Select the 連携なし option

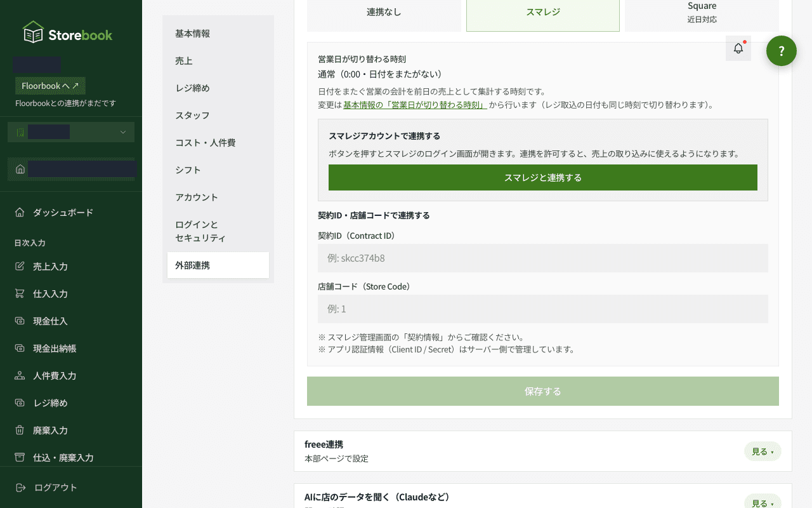point(384,13)
